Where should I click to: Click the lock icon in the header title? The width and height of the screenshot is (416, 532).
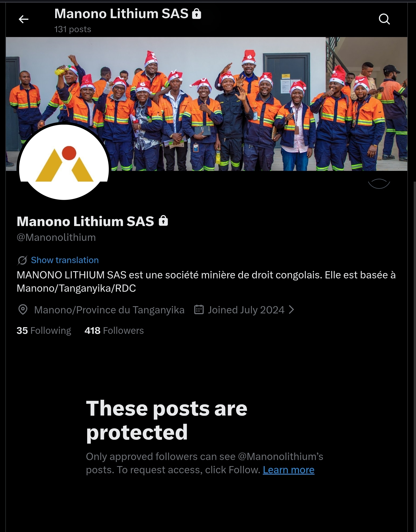197,14
